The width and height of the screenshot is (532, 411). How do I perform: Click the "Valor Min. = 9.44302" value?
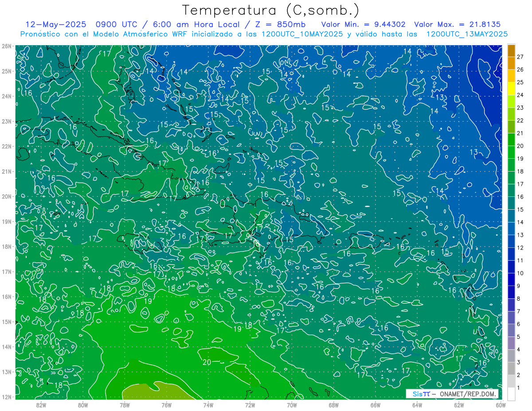[363, 24]
